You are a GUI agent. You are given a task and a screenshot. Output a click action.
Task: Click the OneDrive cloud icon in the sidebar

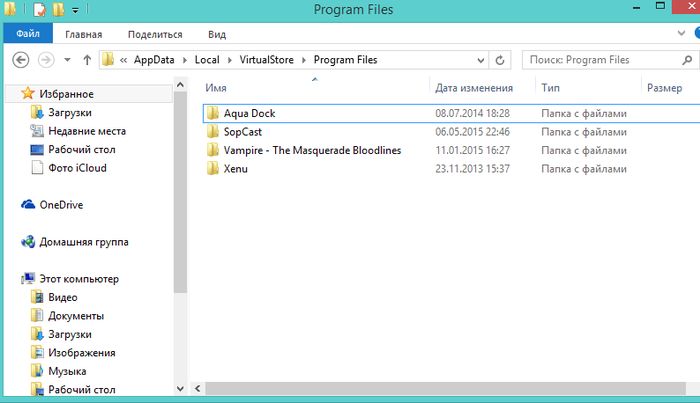coord(28,205)
